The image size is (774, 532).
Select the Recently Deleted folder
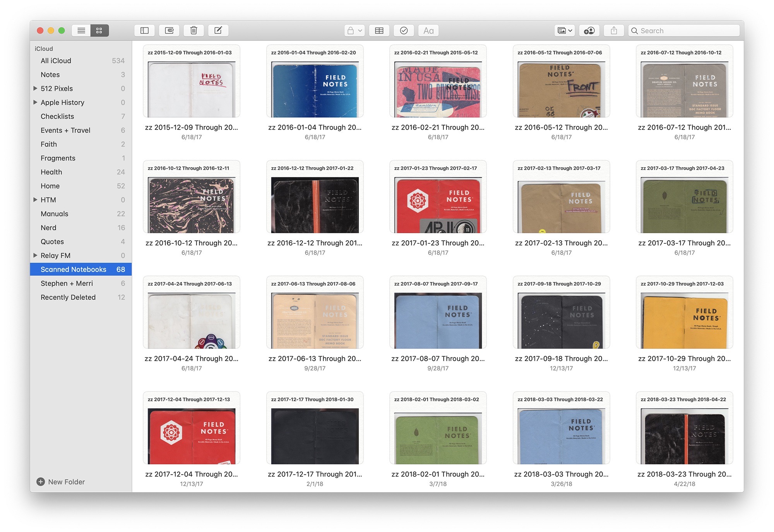point(81,297)
